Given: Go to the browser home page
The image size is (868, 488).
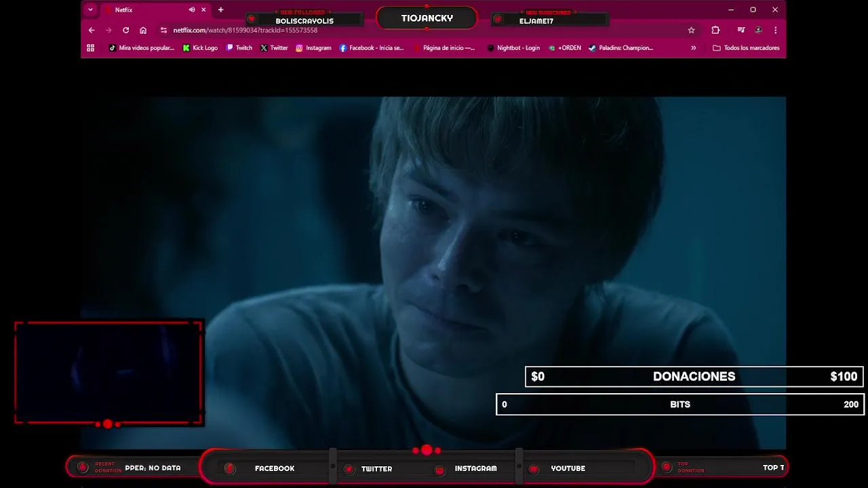Looking at the screenshot, I should (x=143, y=30).
